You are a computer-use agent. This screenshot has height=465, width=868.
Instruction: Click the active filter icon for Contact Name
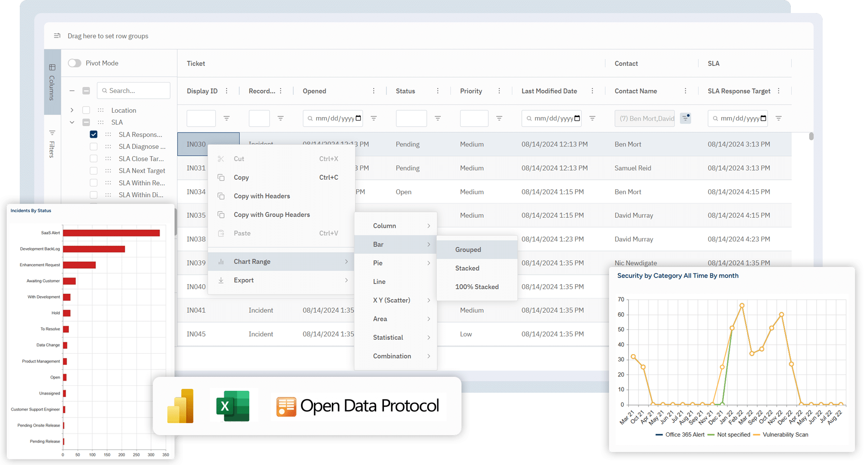pos(685,118)
